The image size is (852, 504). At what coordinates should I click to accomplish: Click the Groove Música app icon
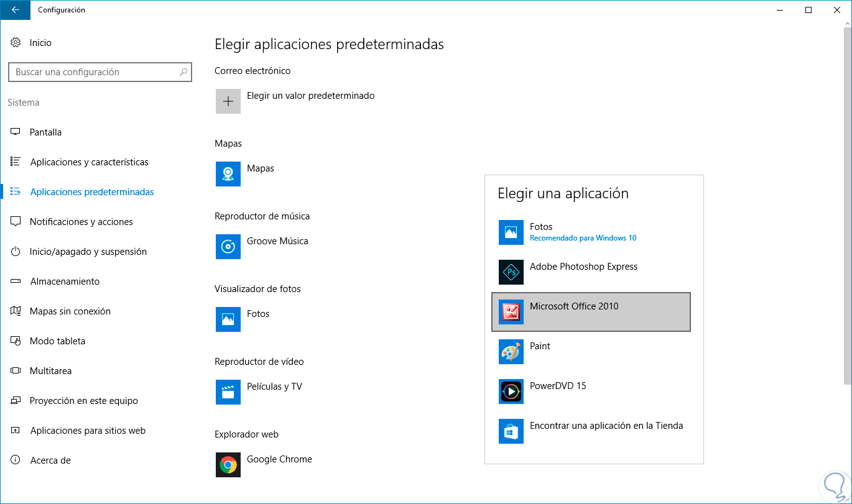(228, 247)
